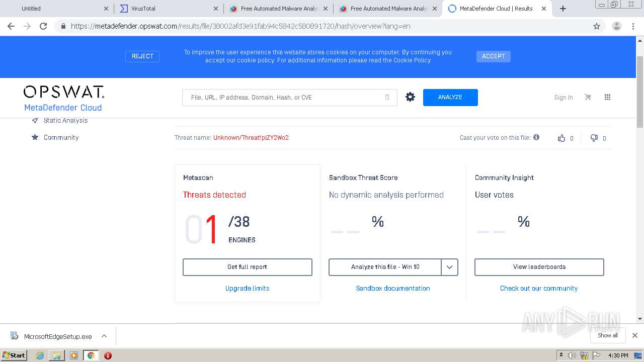This screenshot has height=362, width=644.
Task: Open the shopping cart icon
Action: tap(588, 97)
